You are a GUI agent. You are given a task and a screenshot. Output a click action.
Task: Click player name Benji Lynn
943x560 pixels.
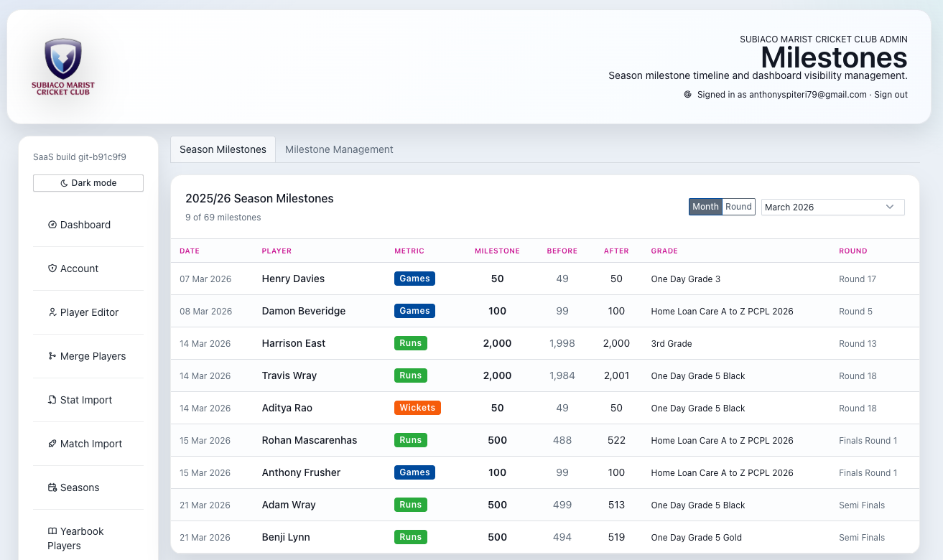[x=286, y=537]
